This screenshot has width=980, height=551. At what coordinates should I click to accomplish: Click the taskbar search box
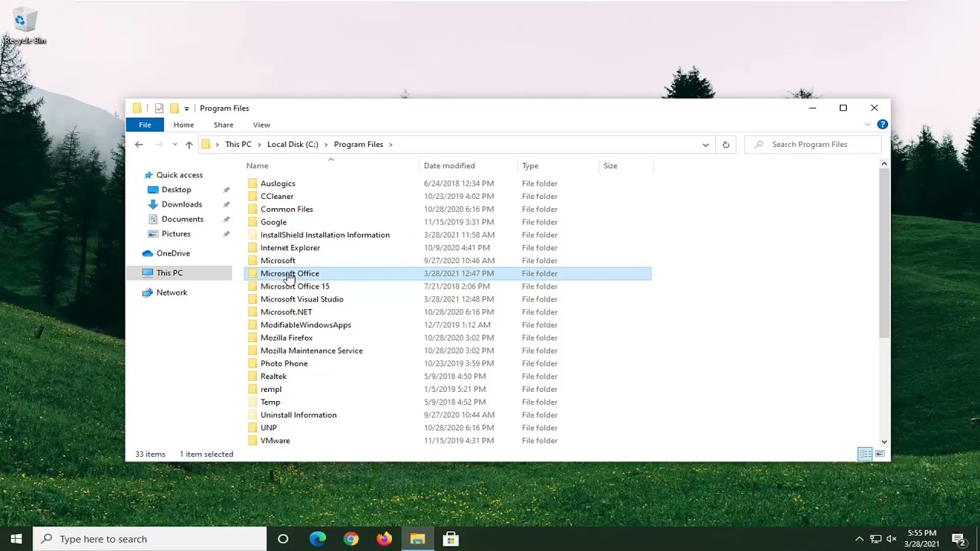tap(150, 539)
